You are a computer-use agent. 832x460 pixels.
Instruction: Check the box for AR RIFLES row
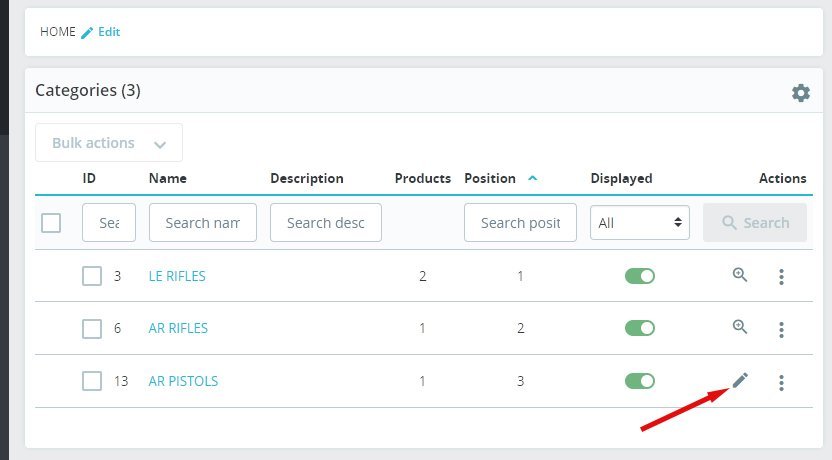(x=92, y=328)
